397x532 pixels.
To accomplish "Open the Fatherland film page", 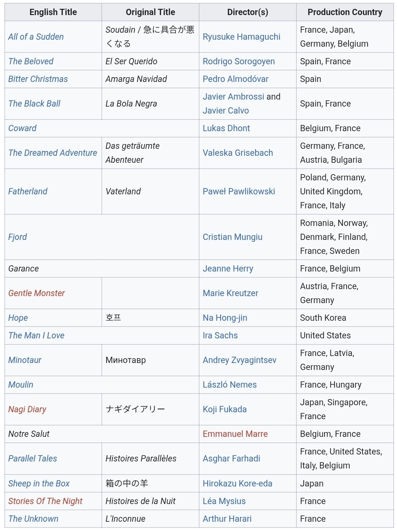I will point(28,191).
